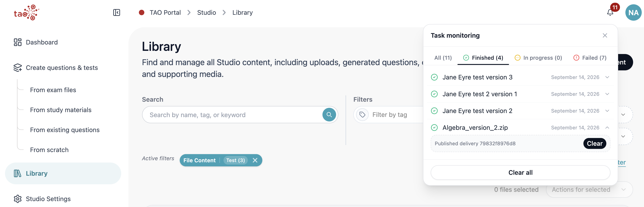Screen dimensions: 644x207
Task: Collapse the sidebar panel icon
Action: (x=116, y=12)
